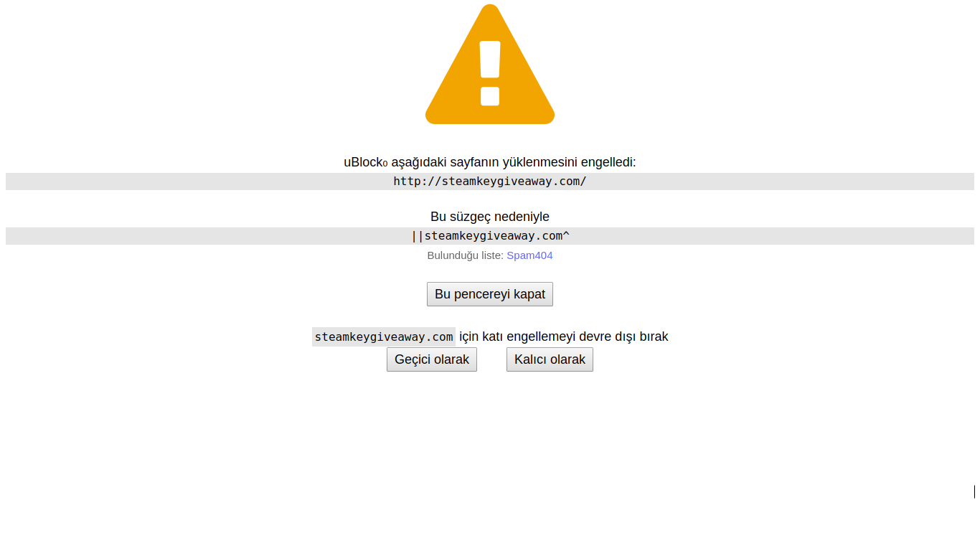Click the grey bar left of the filter text

click(x=207, y=236)
